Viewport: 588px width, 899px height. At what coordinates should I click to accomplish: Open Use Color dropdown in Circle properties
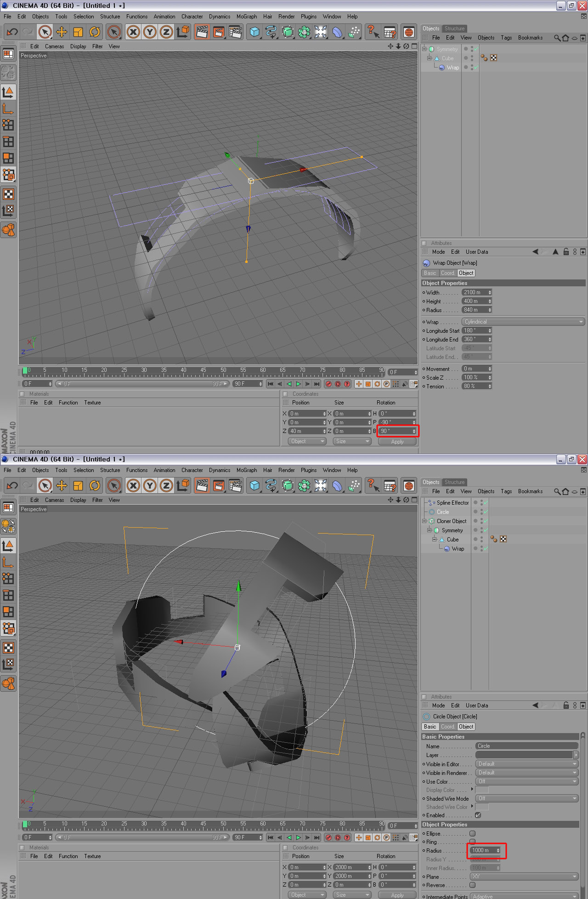527,781
